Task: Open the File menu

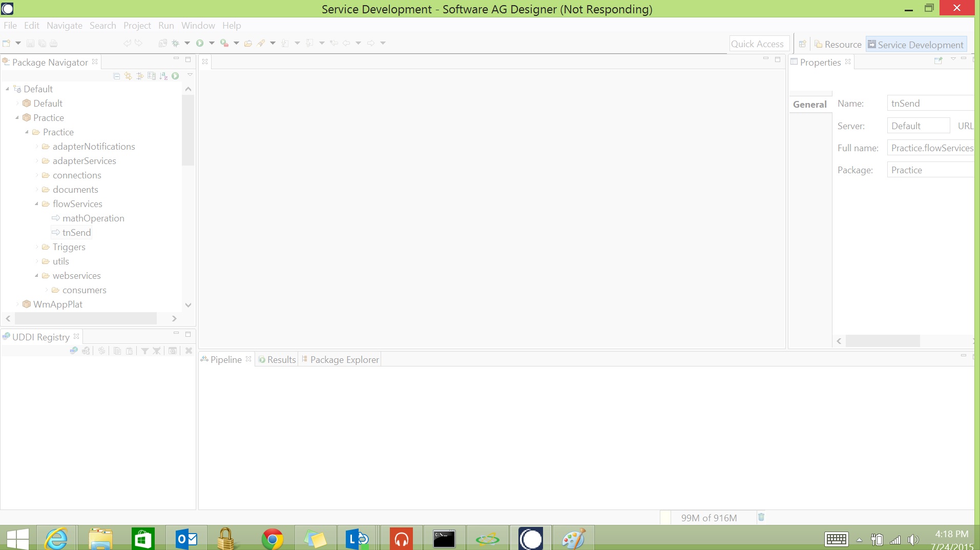Action: click(x=10, y=25)
